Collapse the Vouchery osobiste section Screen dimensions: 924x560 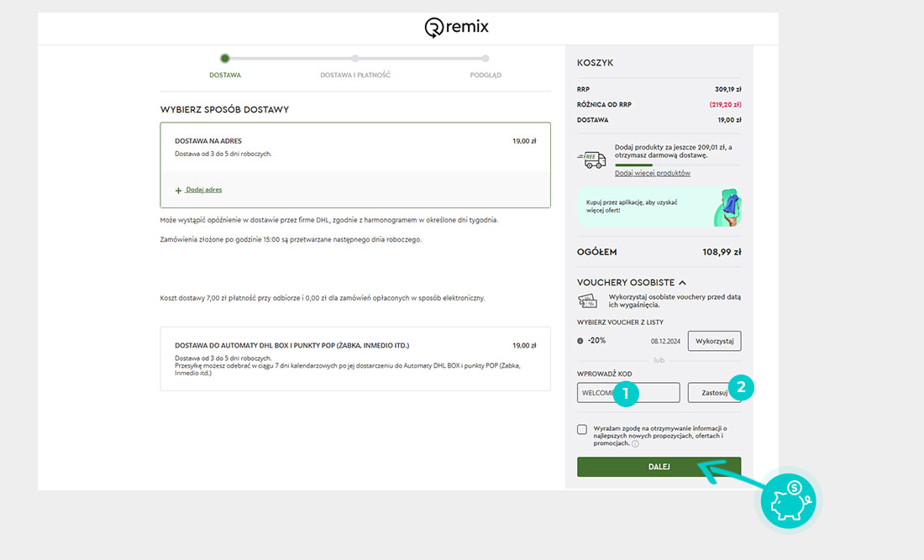631,283
